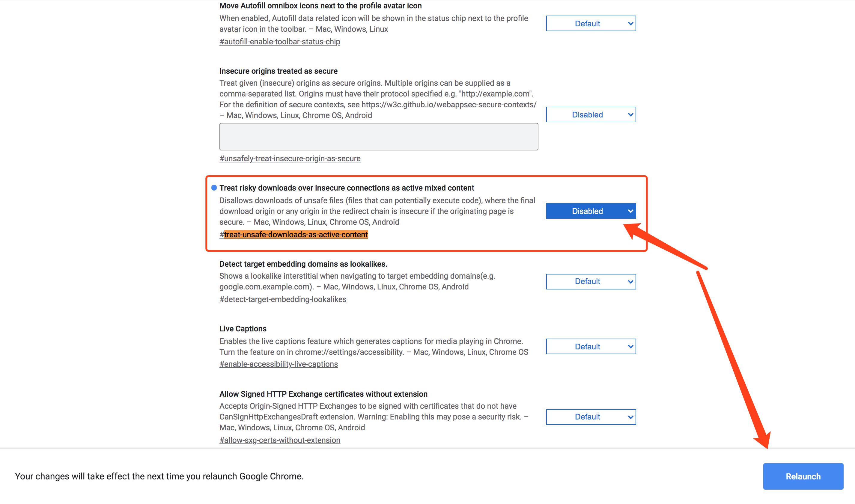Click the highlighted #treat-unsafe-downloads-as-active-content link
The image size is (855, 504).
point(293,234)
